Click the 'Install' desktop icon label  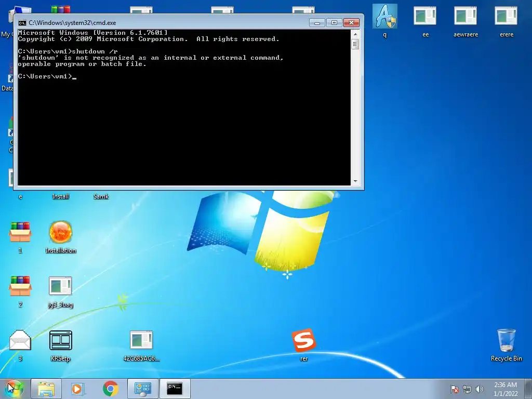pyautogui.click(x=60, y=196)
